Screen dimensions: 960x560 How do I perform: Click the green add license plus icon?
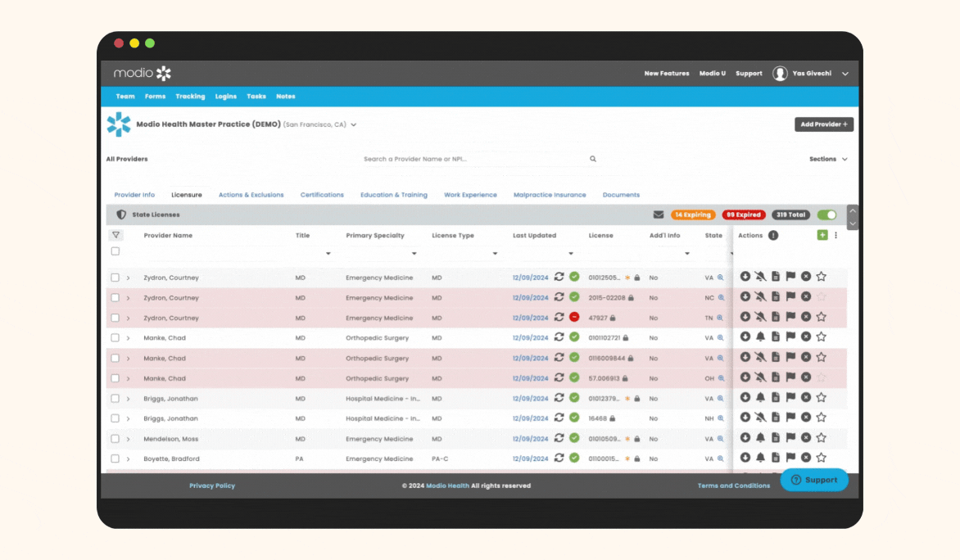tap(822, 235)
